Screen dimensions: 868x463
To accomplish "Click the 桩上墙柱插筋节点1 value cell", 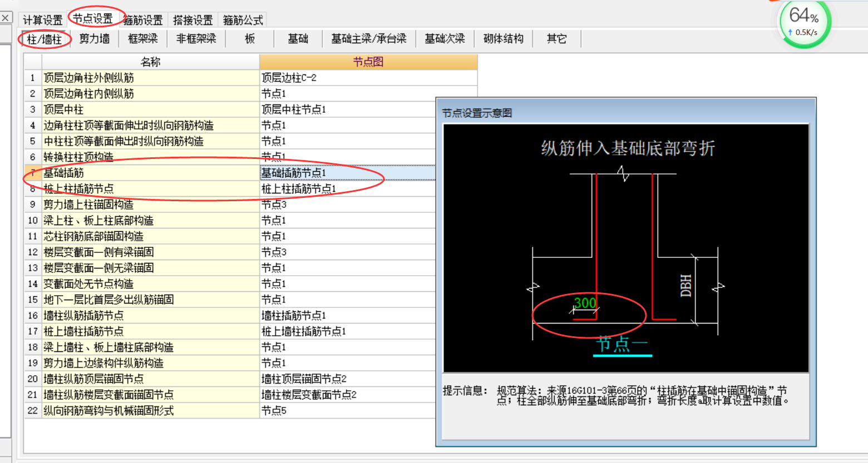I will pyautogui.click(x=348, y=331).
